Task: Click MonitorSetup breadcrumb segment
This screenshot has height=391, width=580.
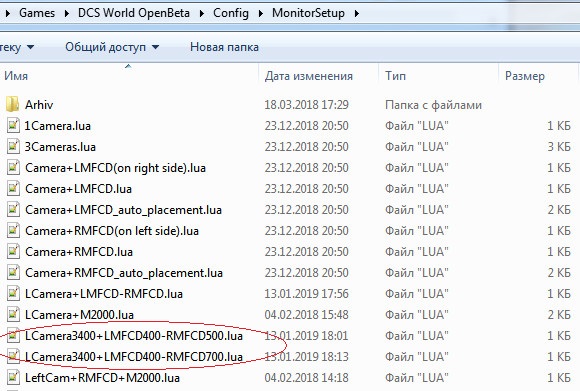Action: click(308, 13)
